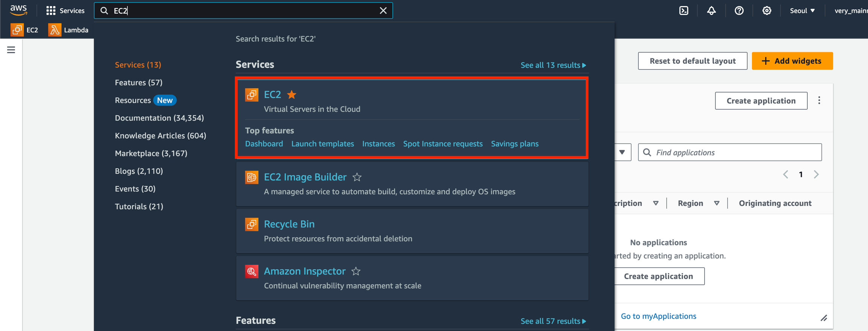Open the Services grid menu
868x331 pixels.
tap(65, 11)
